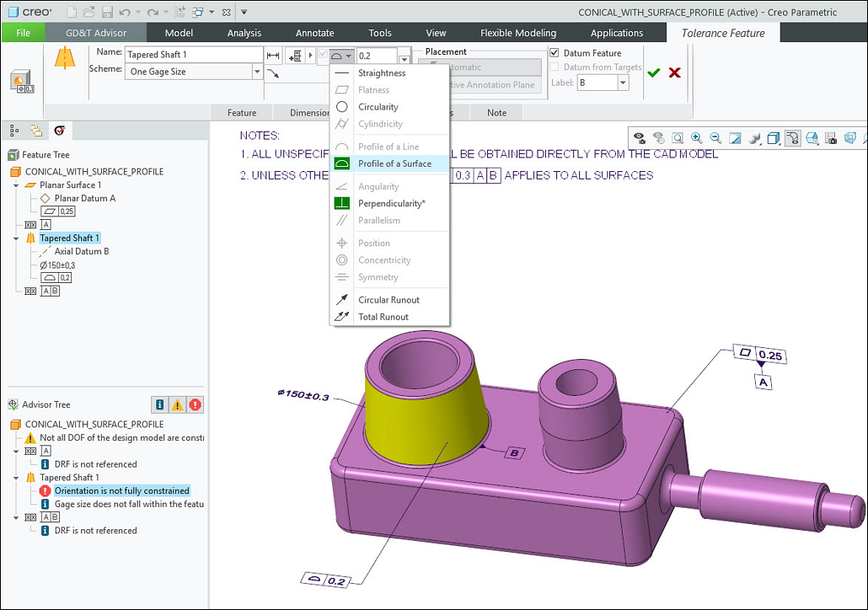Click the tolerance feature cube icon

pyautogui.click(x=22, y=82)
